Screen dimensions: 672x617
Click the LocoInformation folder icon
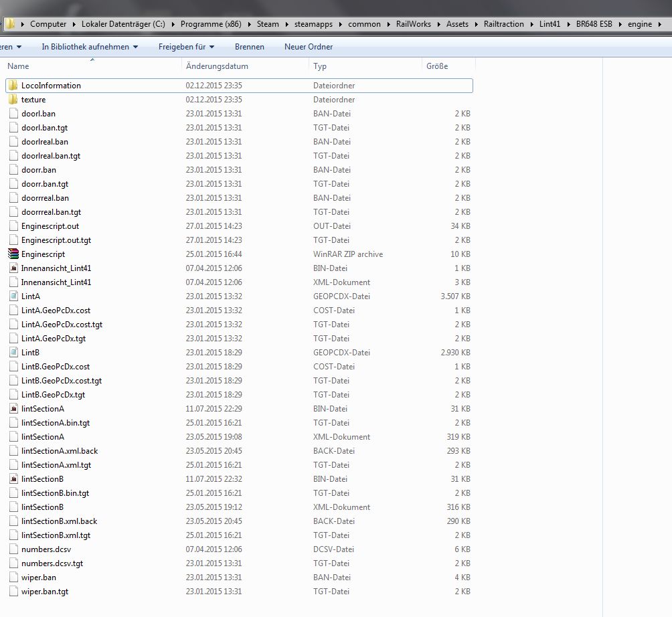pos(13,86)
